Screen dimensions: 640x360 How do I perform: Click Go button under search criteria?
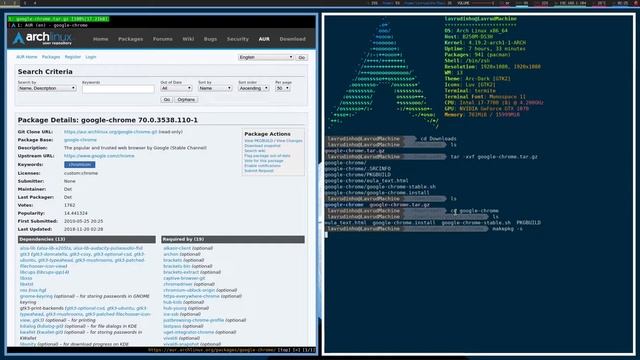(167, 100)
